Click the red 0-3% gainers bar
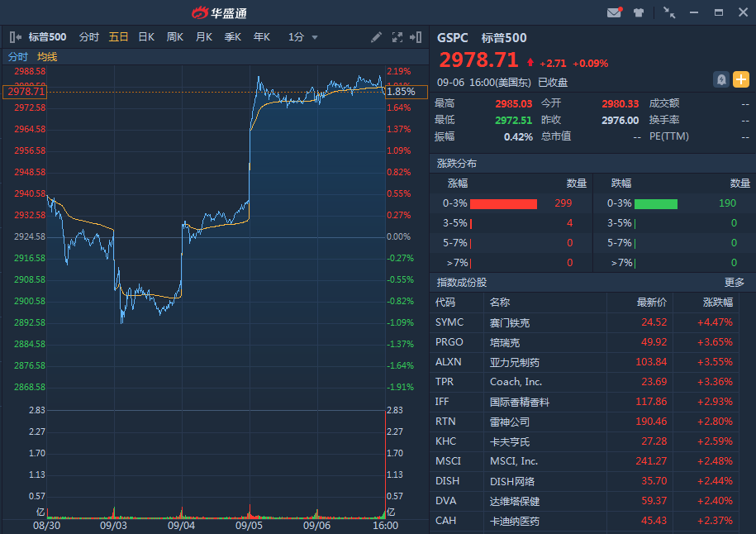This screenshot has height=534, width=756. pos(503,203)
